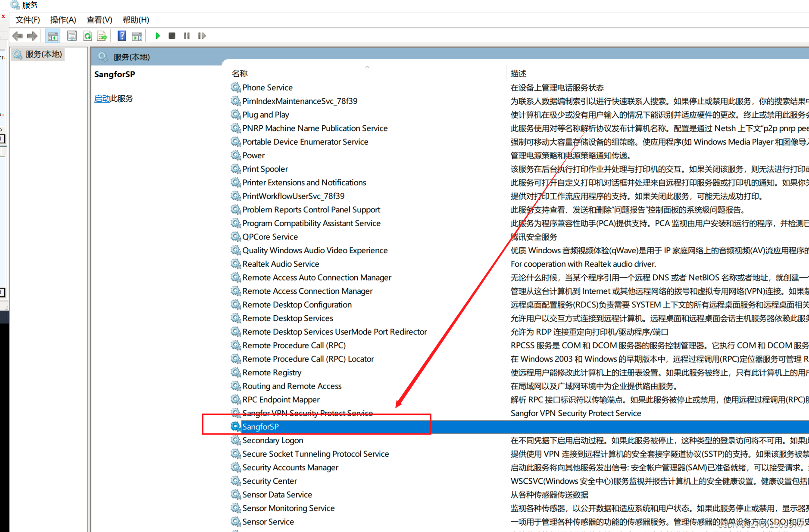
Task: Restart service with the restart icon
Action: (202, 36)
